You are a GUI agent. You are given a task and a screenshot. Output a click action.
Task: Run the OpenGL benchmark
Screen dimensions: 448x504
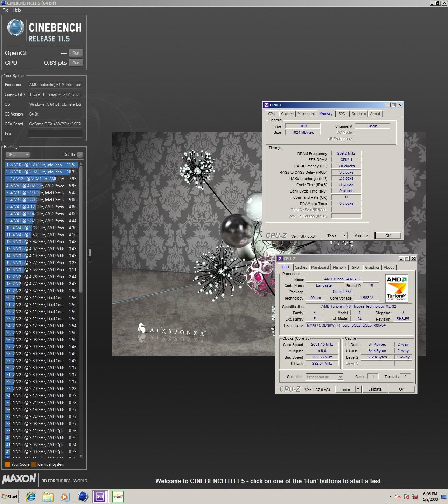point(76,53)
